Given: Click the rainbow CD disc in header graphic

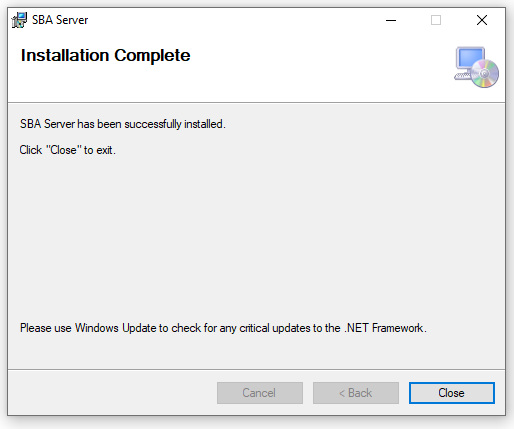Looking at the screenshot, I should [x=485, y=74].
